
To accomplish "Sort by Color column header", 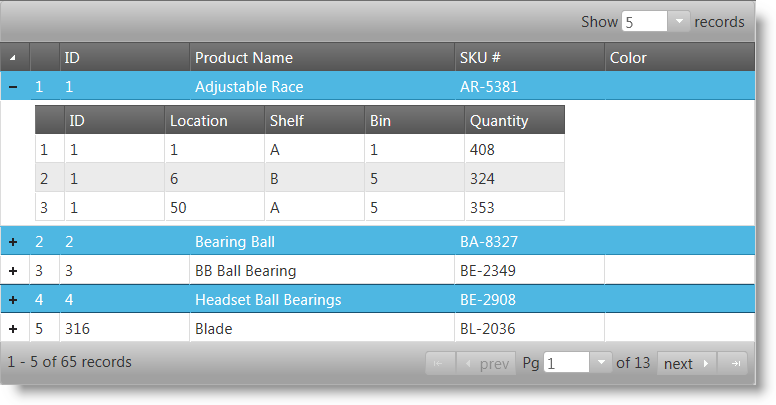I will coord(678,58).
